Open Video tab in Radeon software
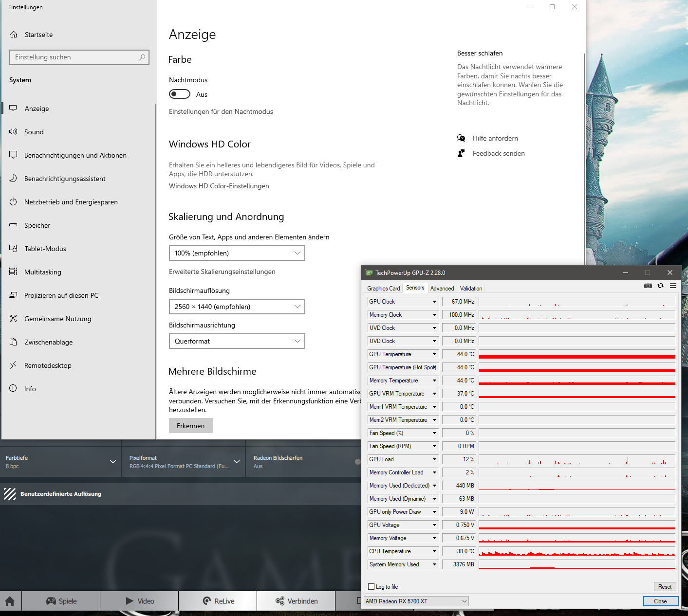 [x=139, y=601]
